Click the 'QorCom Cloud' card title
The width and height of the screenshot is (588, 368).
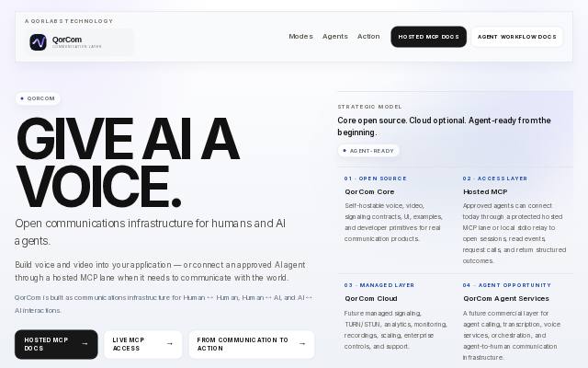coord(371,298)
